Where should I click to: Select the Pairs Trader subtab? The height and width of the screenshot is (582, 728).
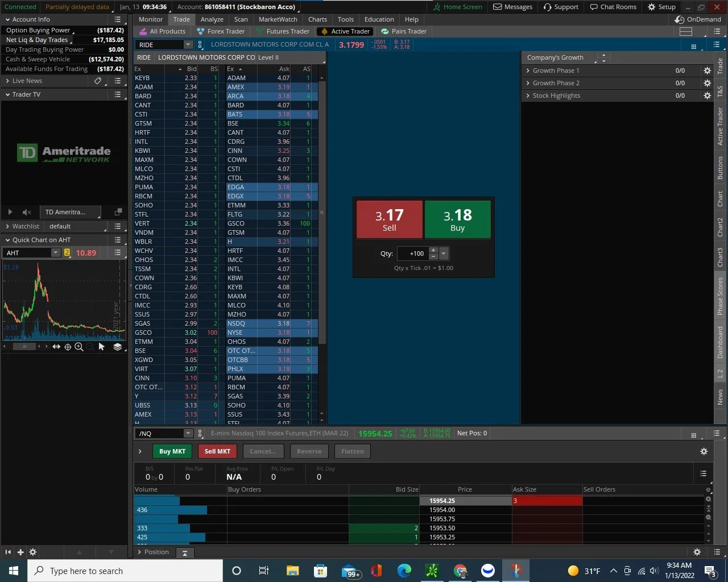pos(404,31)
